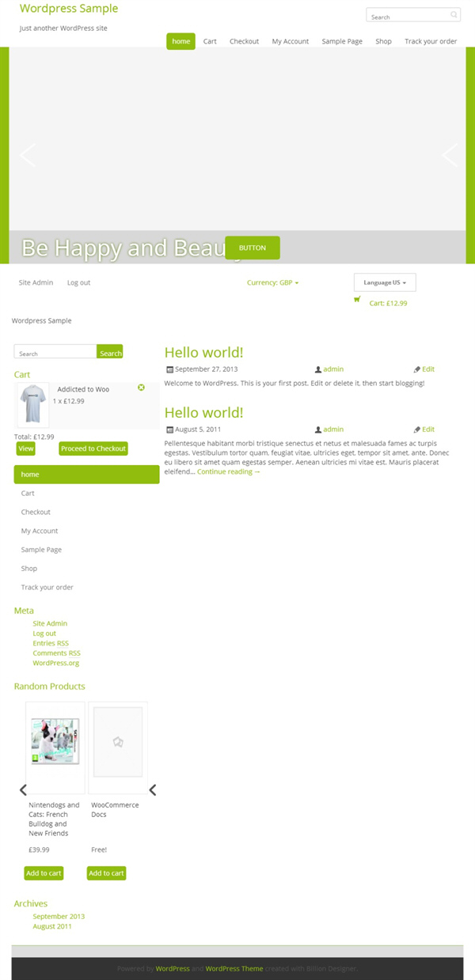Open the September 2013 archive link
The height and width of the screenshot is (980, 475).
pos(59,916)
